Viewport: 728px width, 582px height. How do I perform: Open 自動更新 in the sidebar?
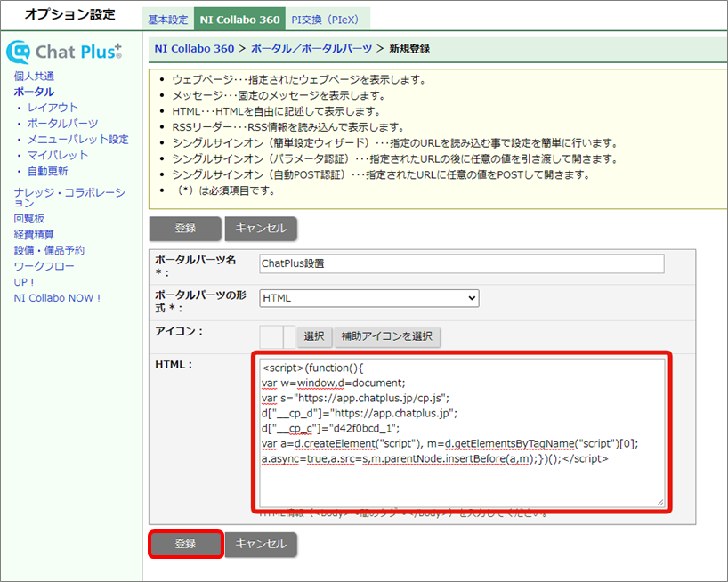pyautogui.click(x=47, y=171)
